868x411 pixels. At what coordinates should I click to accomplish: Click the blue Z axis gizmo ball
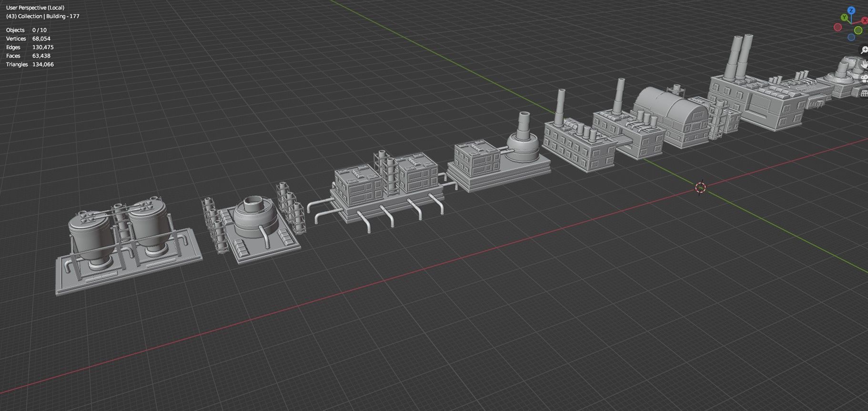(x=851, y=10)
